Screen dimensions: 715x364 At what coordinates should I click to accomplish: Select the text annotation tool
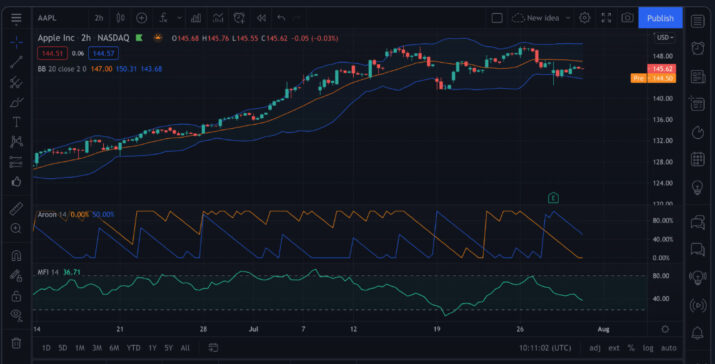16,122
